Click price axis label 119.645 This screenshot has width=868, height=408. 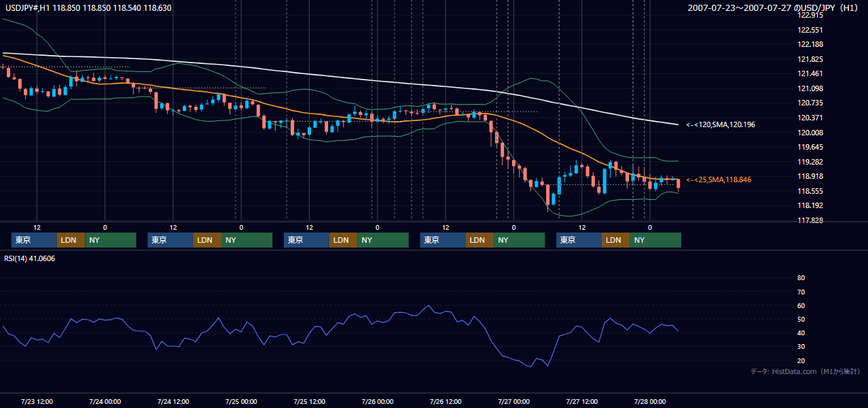point(810,147)
